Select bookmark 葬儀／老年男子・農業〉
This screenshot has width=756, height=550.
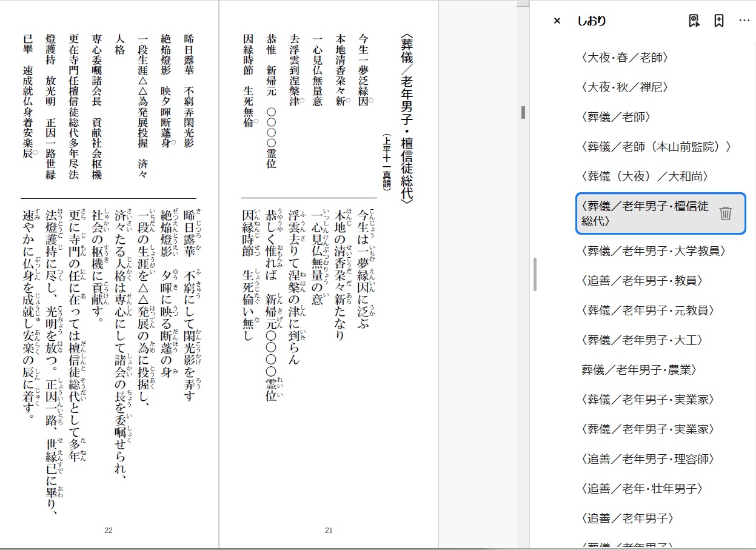(x=639, y=370)
